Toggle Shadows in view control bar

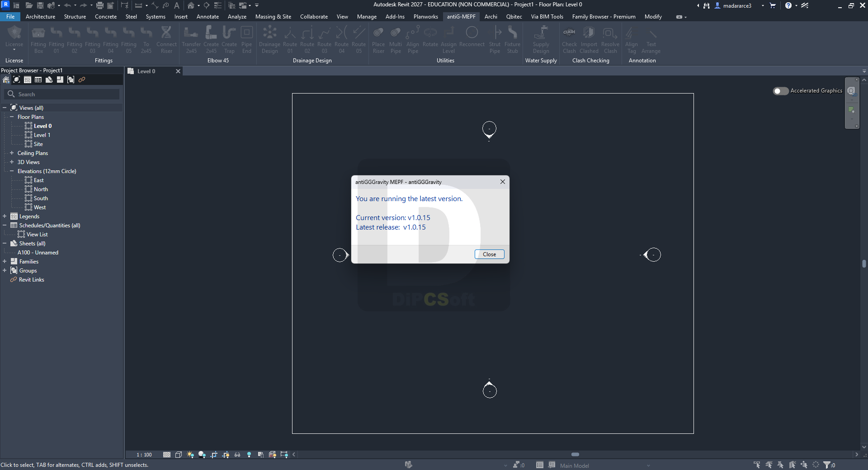pos(202,455)
